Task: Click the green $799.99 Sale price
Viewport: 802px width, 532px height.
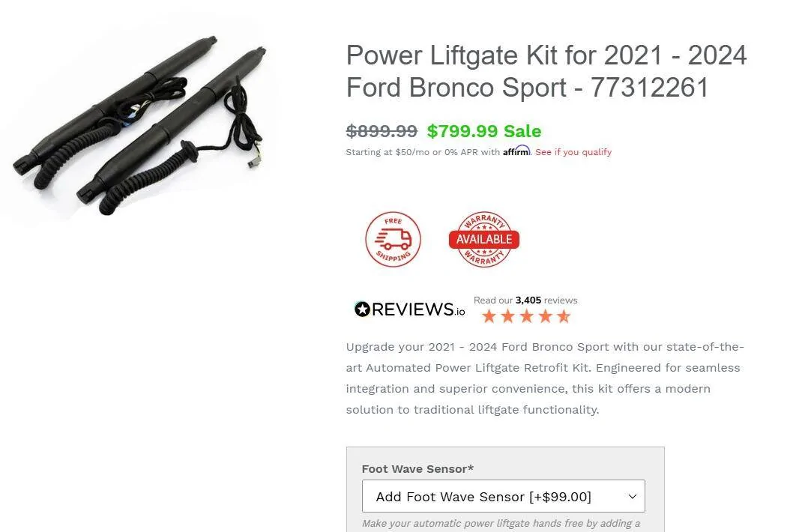Action: pyautogui.click(x=484, y=131)
